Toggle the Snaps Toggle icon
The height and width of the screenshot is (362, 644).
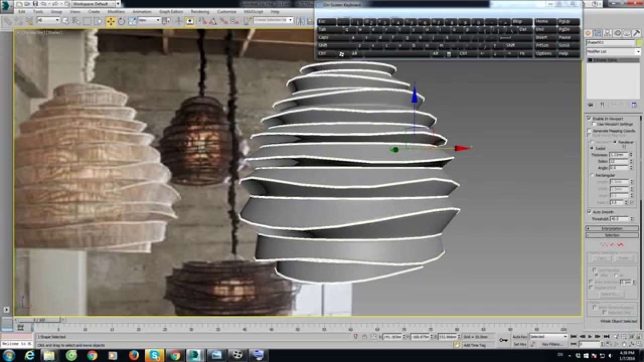tap(202, 21)
